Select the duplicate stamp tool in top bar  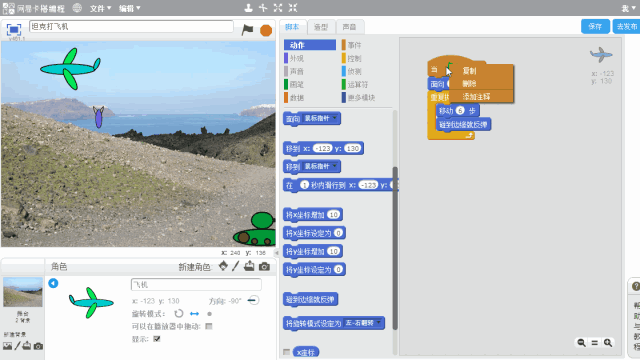[x=248, y=8]
